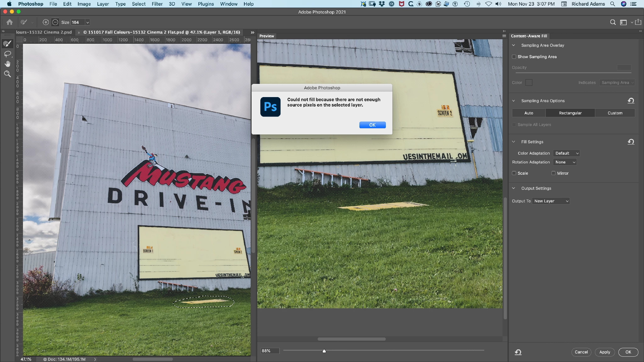644x362 pixels.
Task: Select the Zoom tool
Action: click(x=7, y=74)
